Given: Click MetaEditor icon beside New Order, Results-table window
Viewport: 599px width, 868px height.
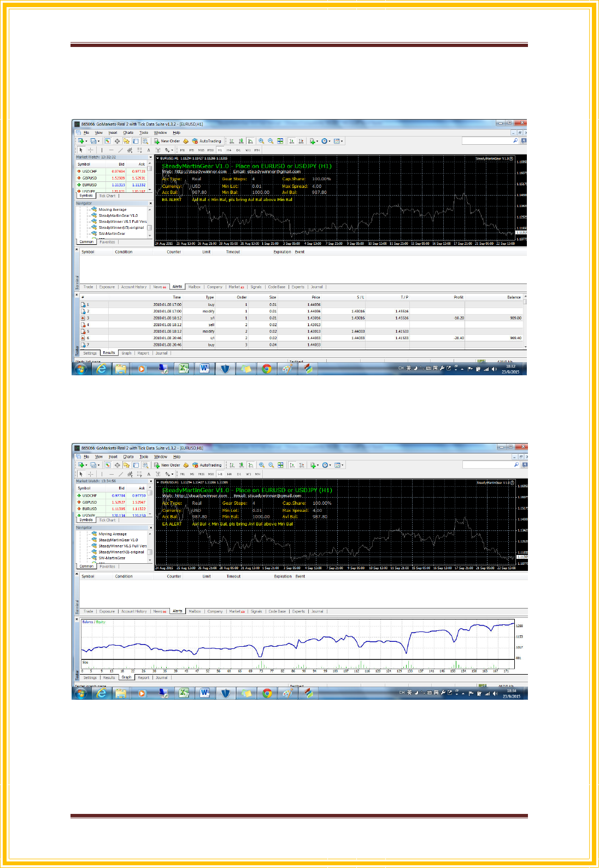Looking at the screenshot, I should click(x=186, y=141).
